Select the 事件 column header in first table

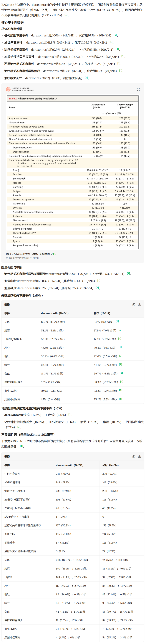point(7,313)
